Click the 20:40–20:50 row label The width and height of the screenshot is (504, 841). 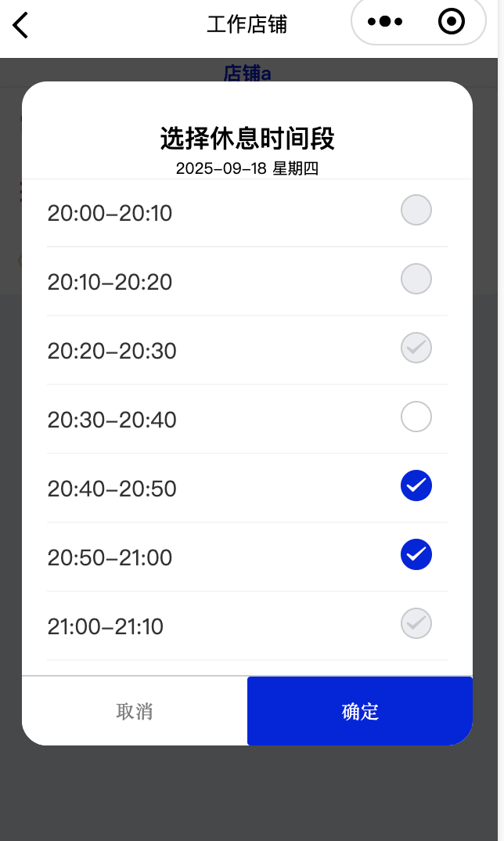[112, 489]
